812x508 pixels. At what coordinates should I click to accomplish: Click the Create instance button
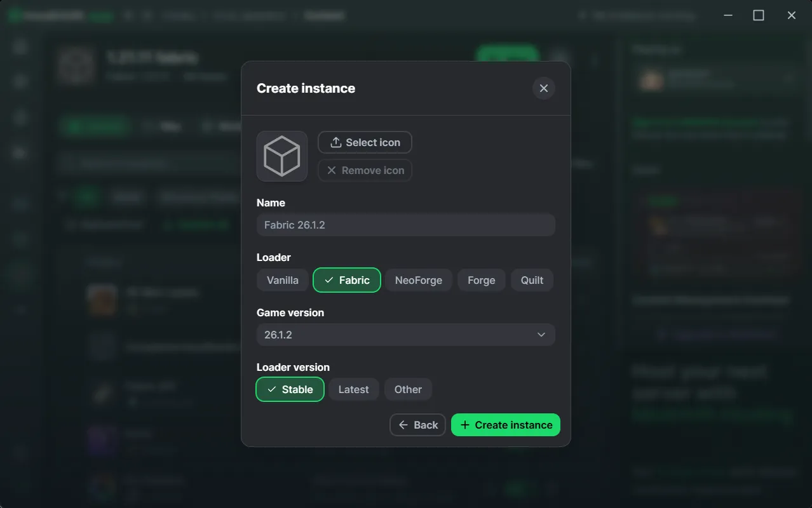click(x=506, y=425)
